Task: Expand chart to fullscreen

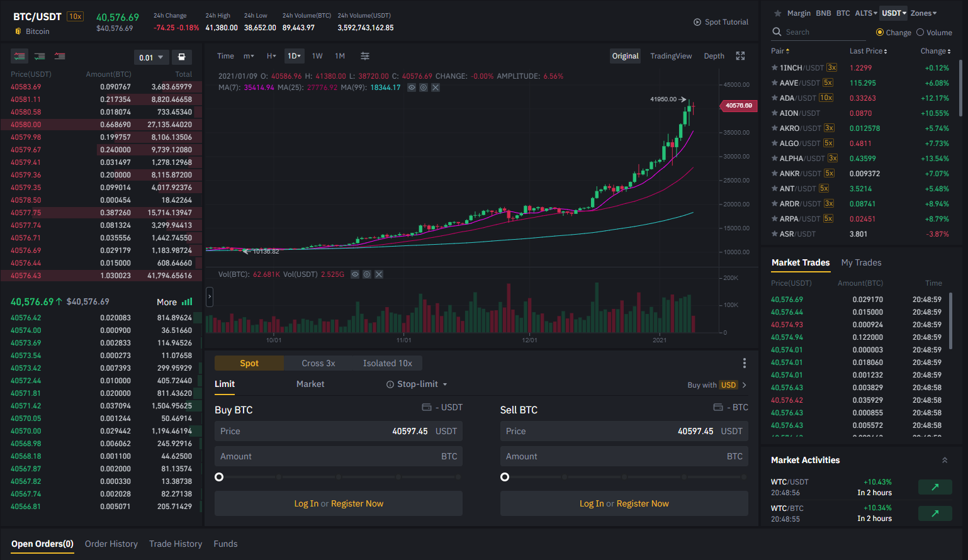Action: click(740, 56)
